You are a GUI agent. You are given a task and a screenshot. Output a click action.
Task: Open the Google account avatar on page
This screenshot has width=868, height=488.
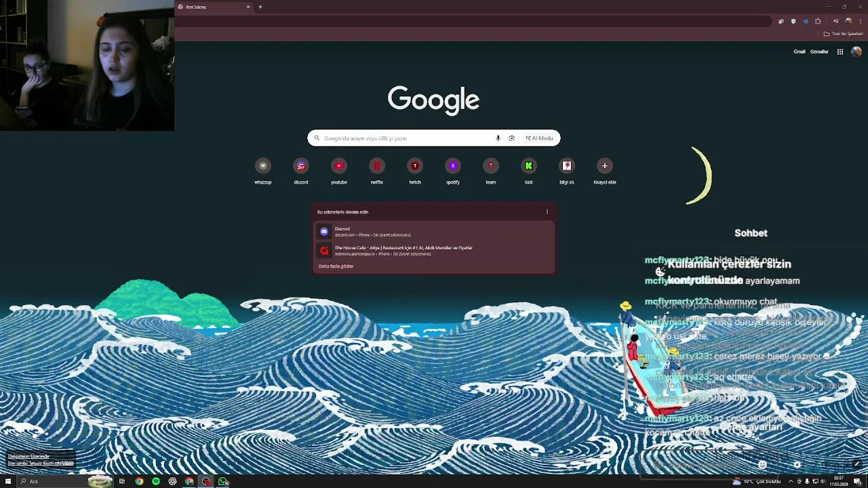(856, 52)
